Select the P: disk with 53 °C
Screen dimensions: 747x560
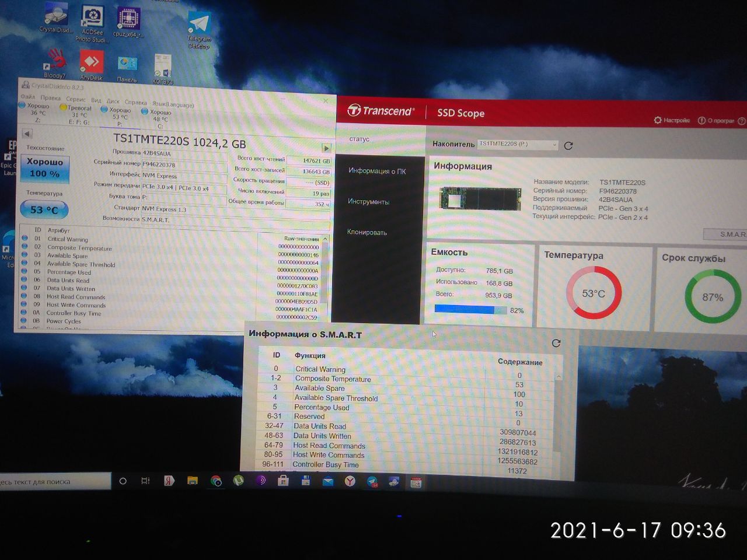point(117,117)
